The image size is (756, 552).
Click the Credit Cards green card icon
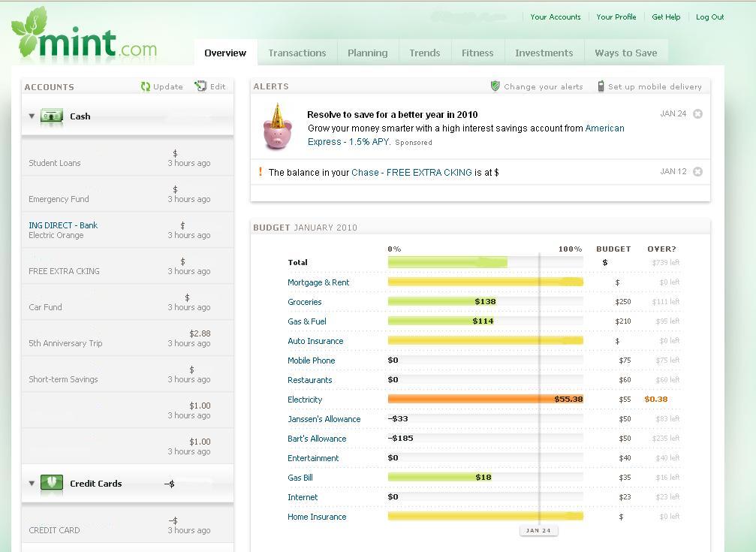click(52, 482)
